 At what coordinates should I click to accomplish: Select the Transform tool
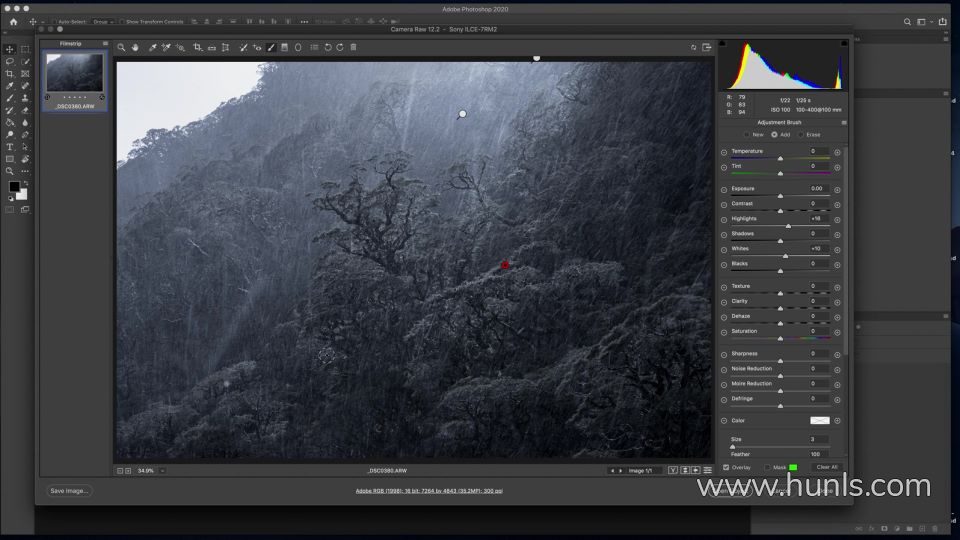(225, 47)
